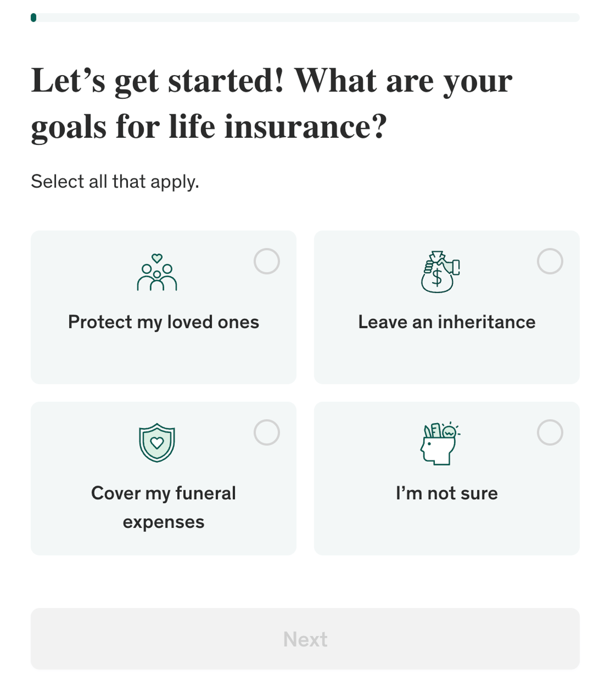Select the Cover my funeral expenses radio circle
616x692 pixels.
268,432
